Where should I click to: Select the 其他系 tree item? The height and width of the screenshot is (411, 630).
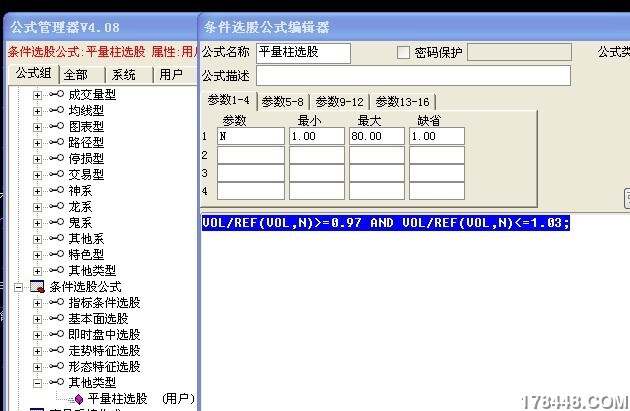click(86, 239)
